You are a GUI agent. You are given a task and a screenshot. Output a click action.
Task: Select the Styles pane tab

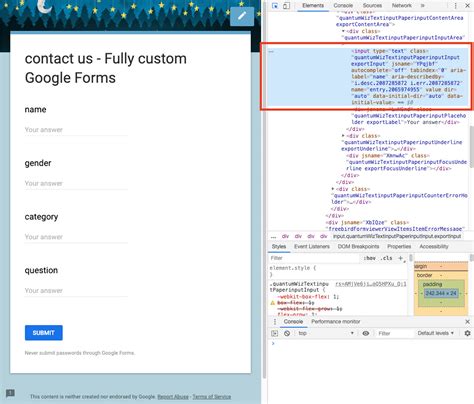coord(279,247)
